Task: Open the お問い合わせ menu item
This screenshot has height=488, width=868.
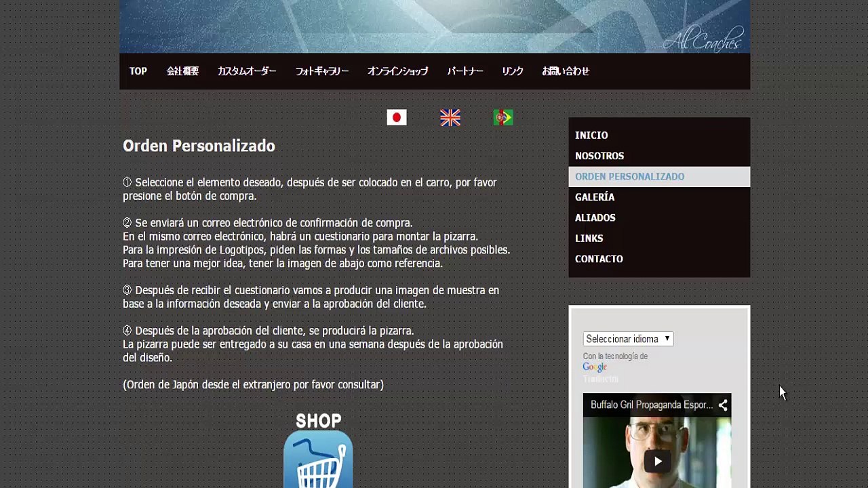Action: pos(566,71)
